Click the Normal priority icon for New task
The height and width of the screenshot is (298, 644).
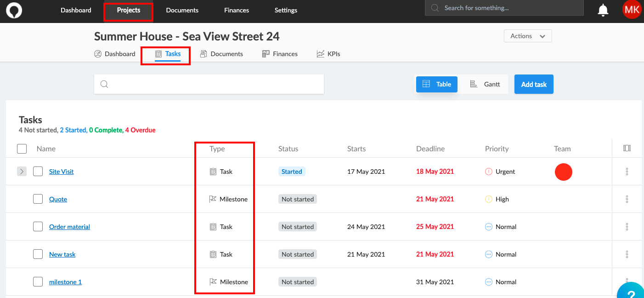pos(489,254)
